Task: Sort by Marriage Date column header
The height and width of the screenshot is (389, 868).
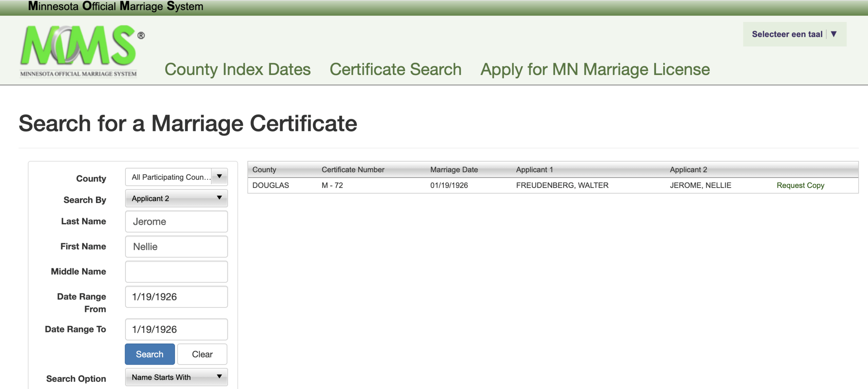Action: (454, 170)
